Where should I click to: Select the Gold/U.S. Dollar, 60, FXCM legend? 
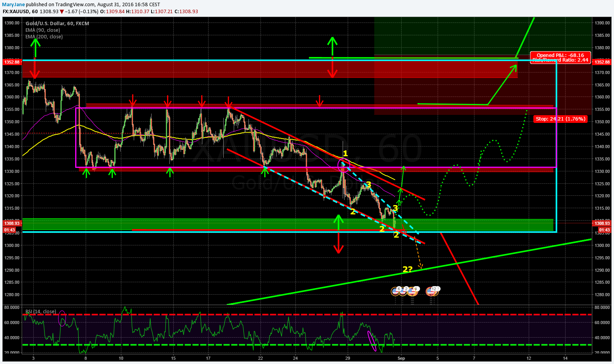[57, 23]
